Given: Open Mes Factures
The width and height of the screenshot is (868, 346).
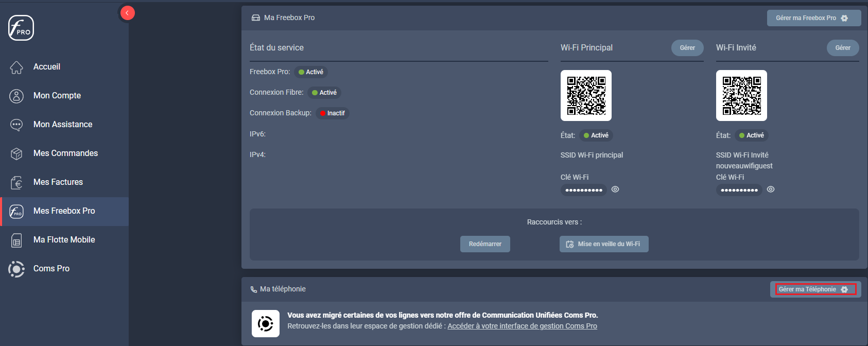Looking at the screenshot, I should point(58,182).
